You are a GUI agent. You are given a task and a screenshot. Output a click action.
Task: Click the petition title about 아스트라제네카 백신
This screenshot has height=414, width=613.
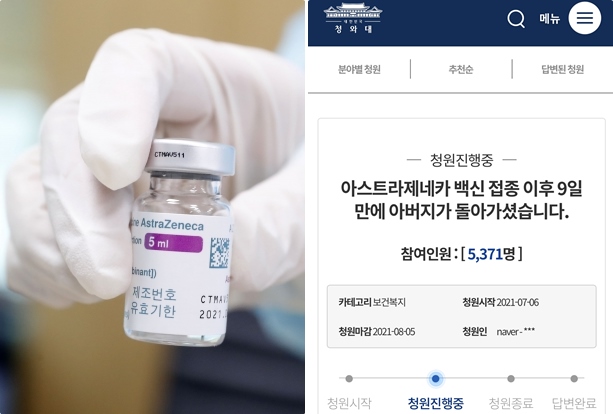pyautogui.click(x=461, y=200)
